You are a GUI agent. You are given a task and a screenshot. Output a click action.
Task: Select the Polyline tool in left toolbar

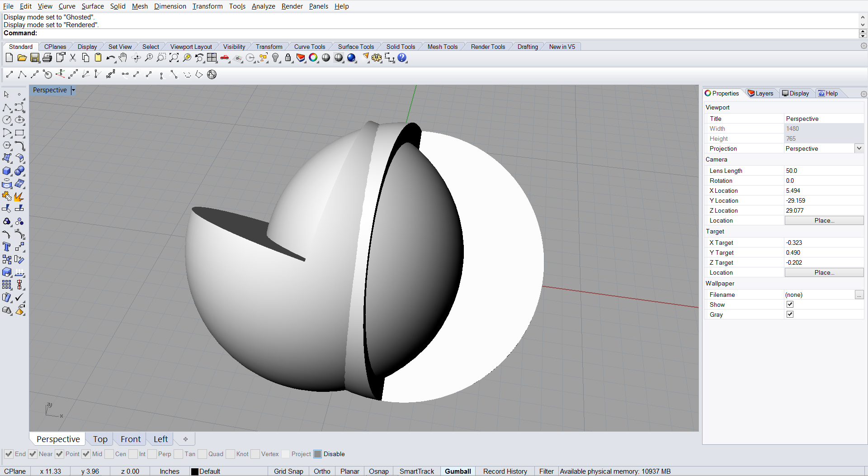[x=7, y=108]
